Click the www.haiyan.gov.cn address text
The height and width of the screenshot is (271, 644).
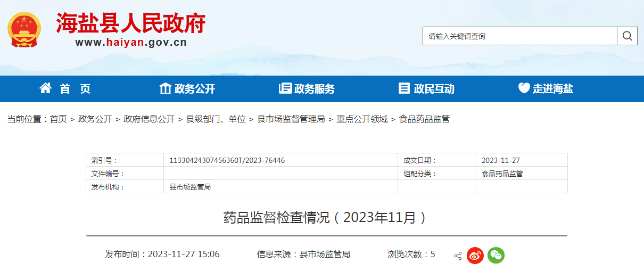131,43
